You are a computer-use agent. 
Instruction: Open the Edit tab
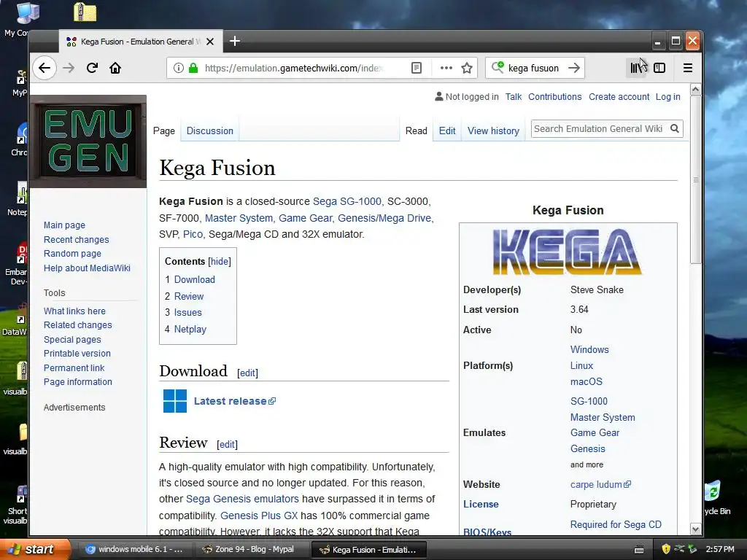(447, 131)
